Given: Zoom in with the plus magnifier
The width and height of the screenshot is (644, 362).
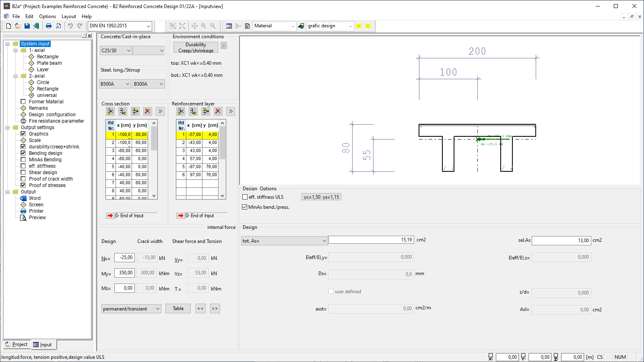Looking at the screenshot, I should point(204,26).
